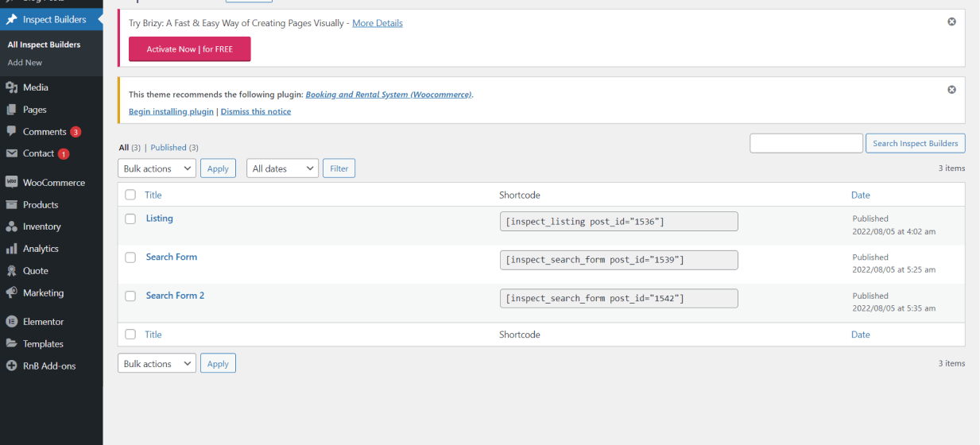Dismiss the Brizy notice with close icon

(x=951, y=21)
